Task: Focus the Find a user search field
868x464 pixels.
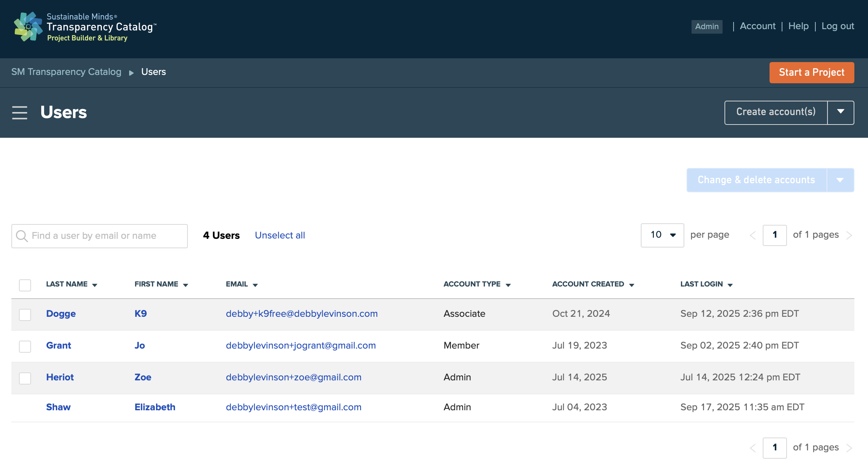Action: pos(100,236)
